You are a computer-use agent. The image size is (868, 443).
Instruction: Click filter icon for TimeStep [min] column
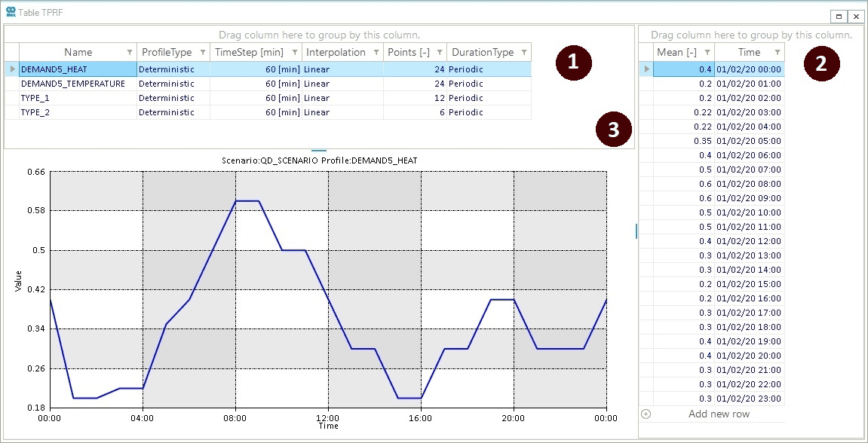(x=294, y=53)
